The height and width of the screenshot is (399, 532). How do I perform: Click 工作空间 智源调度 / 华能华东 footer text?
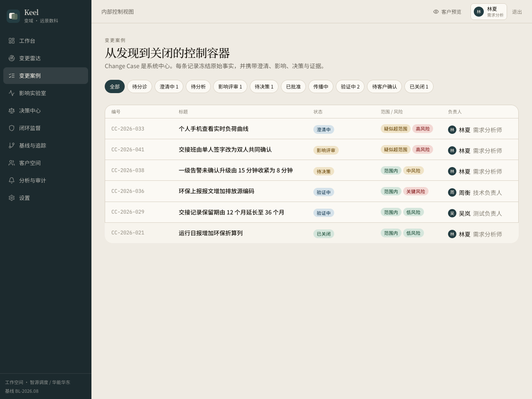37,382
